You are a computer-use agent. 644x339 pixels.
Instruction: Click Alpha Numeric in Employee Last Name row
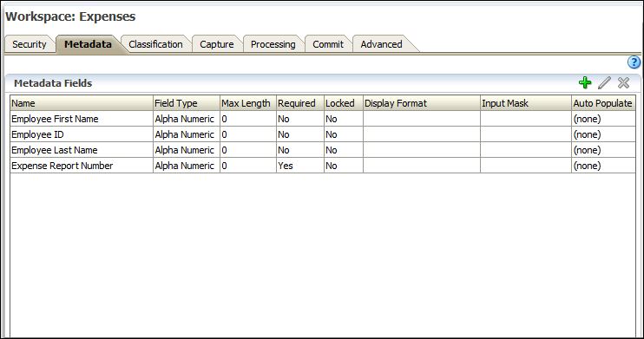[184, 150]
